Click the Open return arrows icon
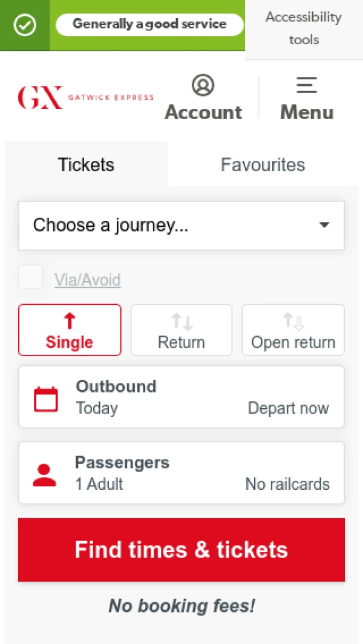 pyautogui.click(x=293, y=320)
